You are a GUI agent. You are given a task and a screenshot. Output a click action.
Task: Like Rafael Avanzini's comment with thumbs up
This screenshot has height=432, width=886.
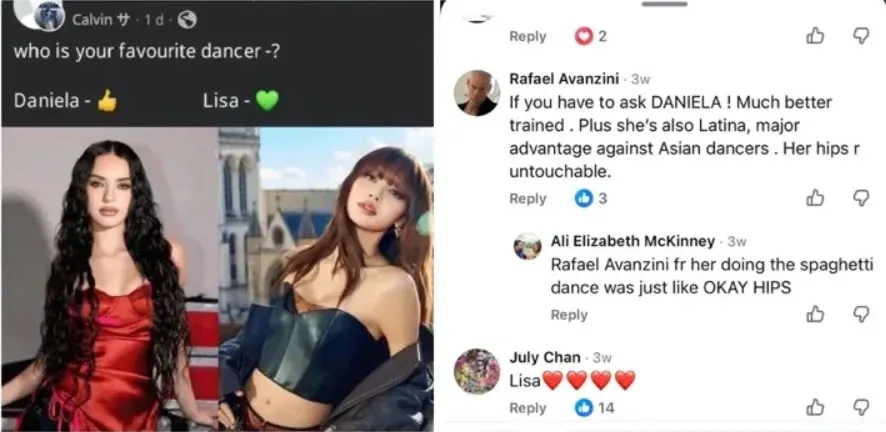click(x=815, y=197)
